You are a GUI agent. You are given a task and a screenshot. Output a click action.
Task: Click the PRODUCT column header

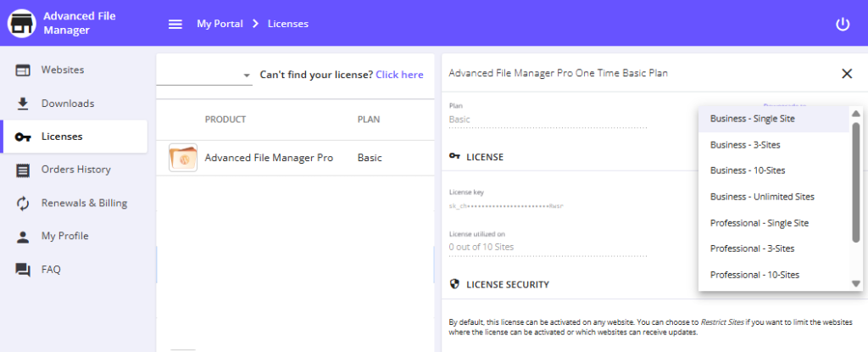point(225,120)
